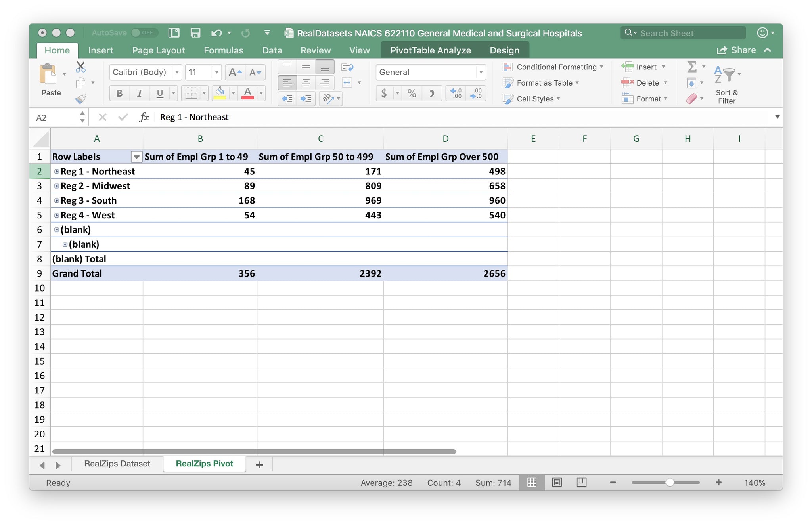Open the General number format dropdown
The image size is (812, 525).
click(481, 72)
